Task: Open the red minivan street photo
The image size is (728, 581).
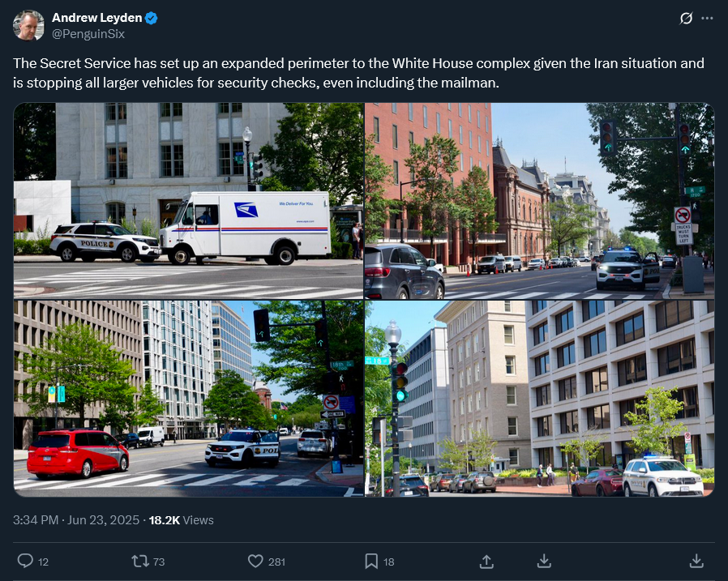Action: click(189, 398)
